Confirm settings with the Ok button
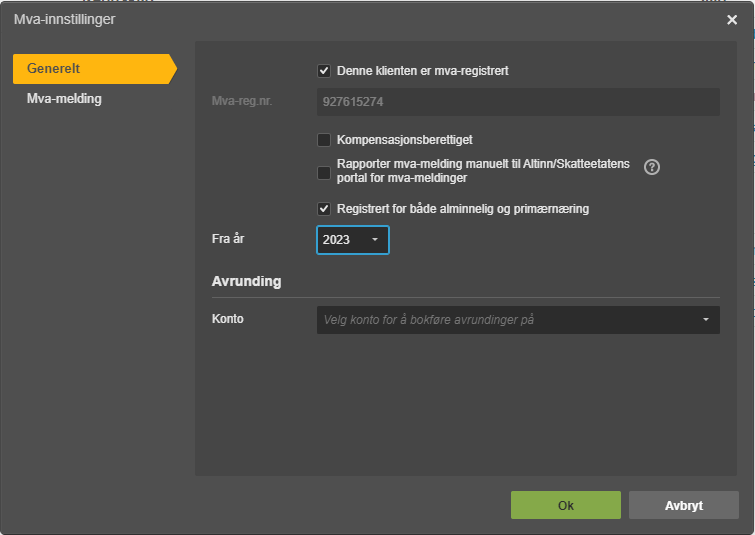 (x=566, y=505)
